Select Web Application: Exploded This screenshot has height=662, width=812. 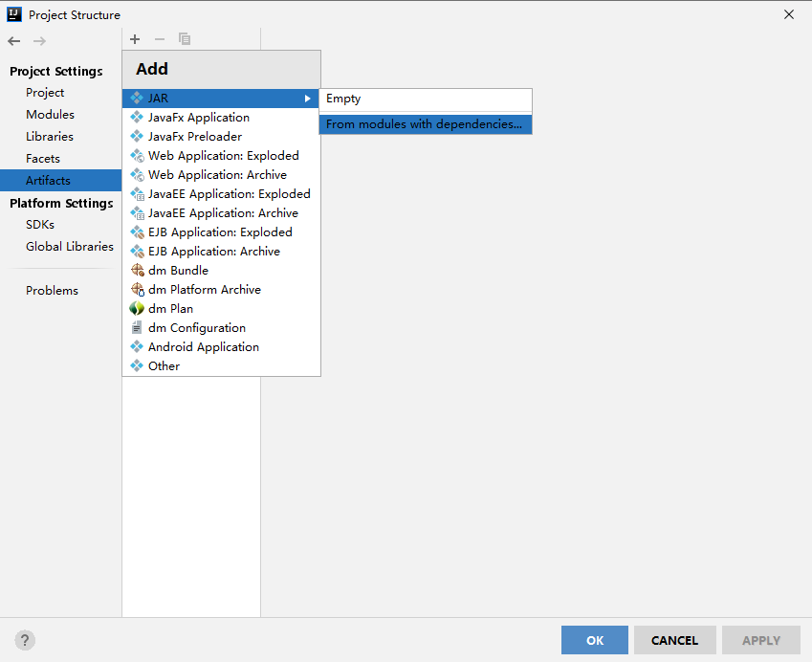tap(221, 156)
